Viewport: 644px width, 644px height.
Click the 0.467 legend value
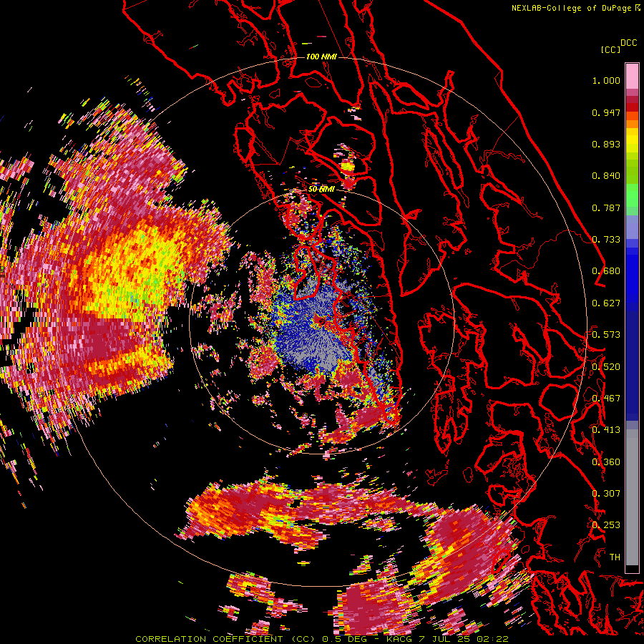(606, 399)
